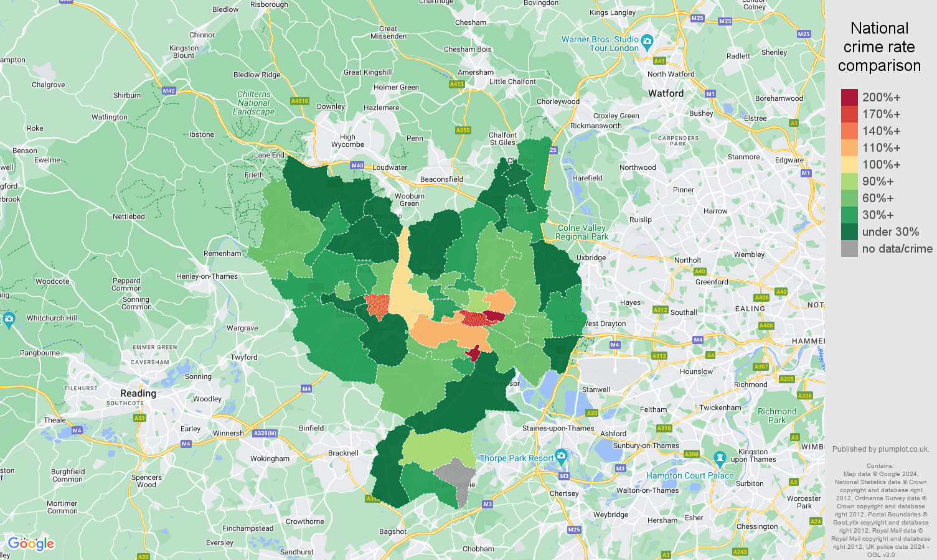
Task: Click the Weybridge label
Action: pyautogui.click(x=611, y=515)
